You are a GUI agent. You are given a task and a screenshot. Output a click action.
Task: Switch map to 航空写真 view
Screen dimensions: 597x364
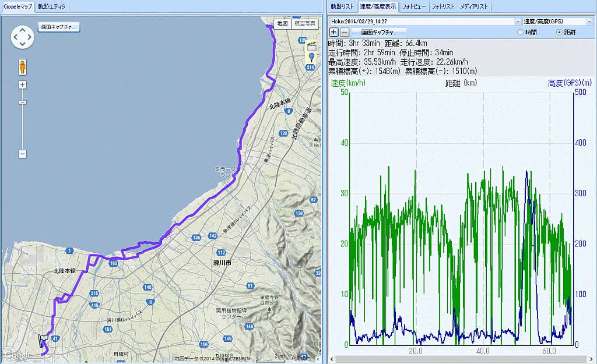click(305, 23)
